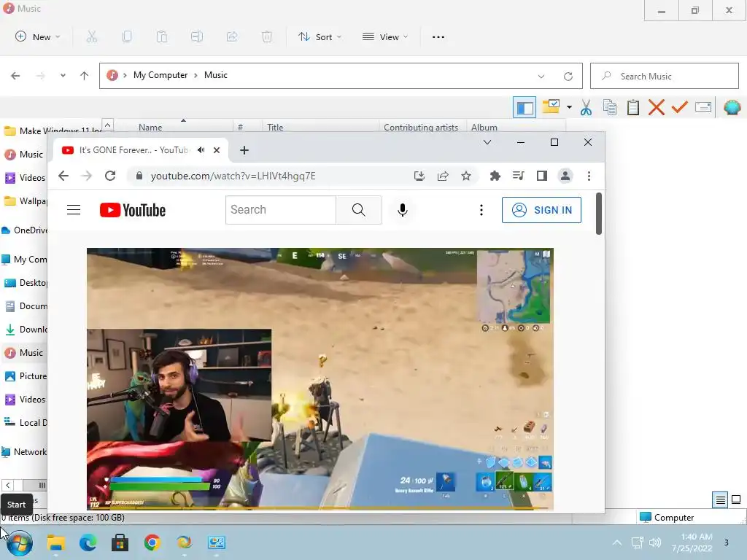747x560 pixels.
Task: Click the Copy icon in Explorer toolbar
Action: click(x=127, y=36)
